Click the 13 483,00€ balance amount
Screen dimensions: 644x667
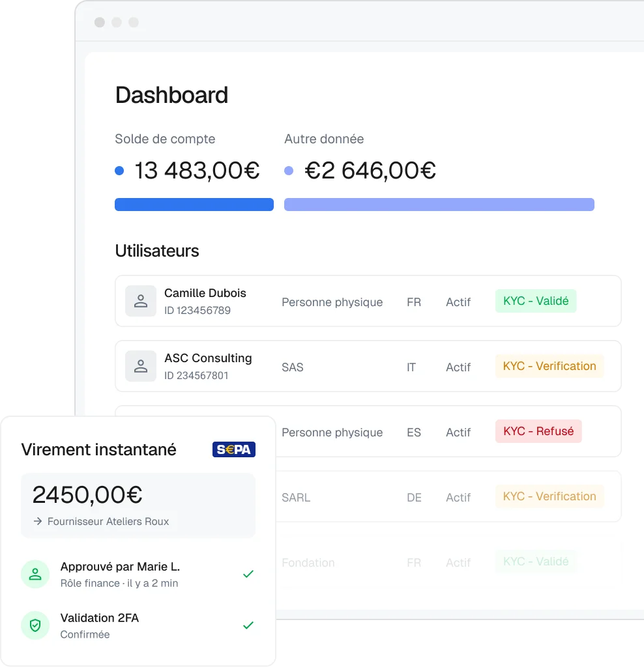tap(197, 171)
